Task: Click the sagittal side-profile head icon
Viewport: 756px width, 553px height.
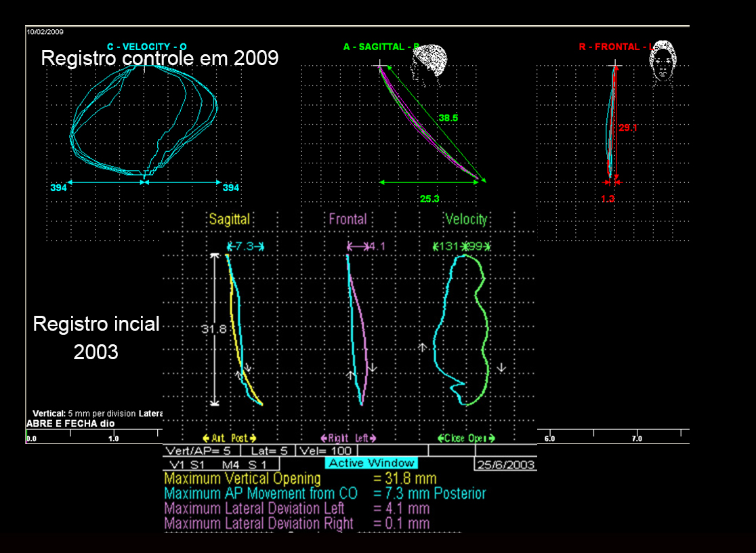Action: coord(430,64)
